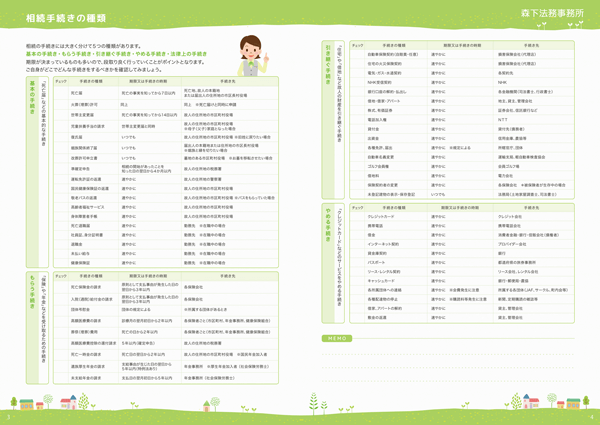Screen dimensions: 600x425
Task: Click the ゴルフ会員権 row name
Action: pos(378,166)
